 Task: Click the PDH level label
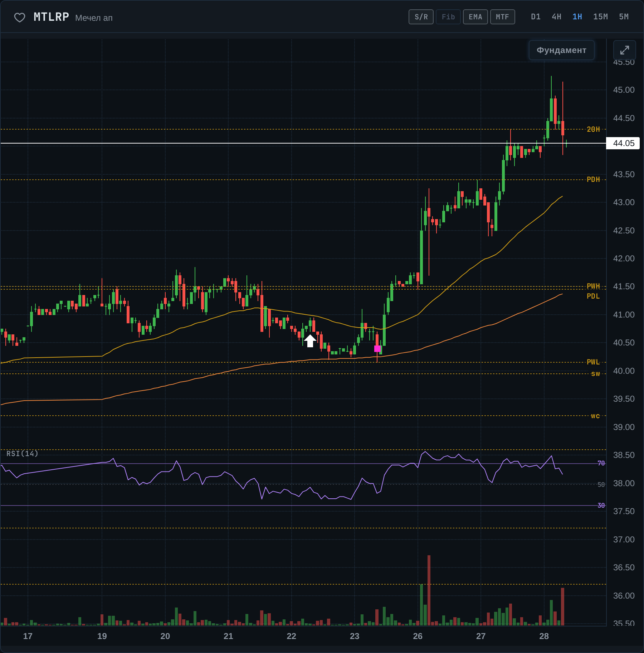click(593, 179)
